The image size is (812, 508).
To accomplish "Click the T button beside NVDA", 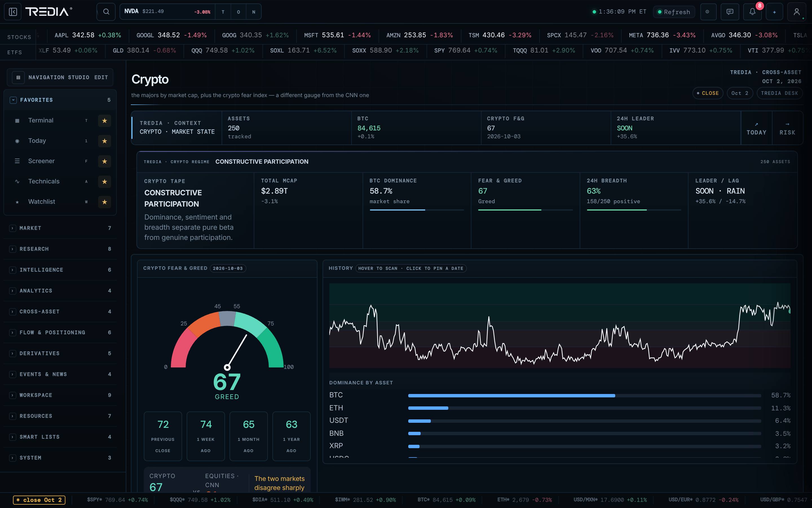I will point(223,12).
